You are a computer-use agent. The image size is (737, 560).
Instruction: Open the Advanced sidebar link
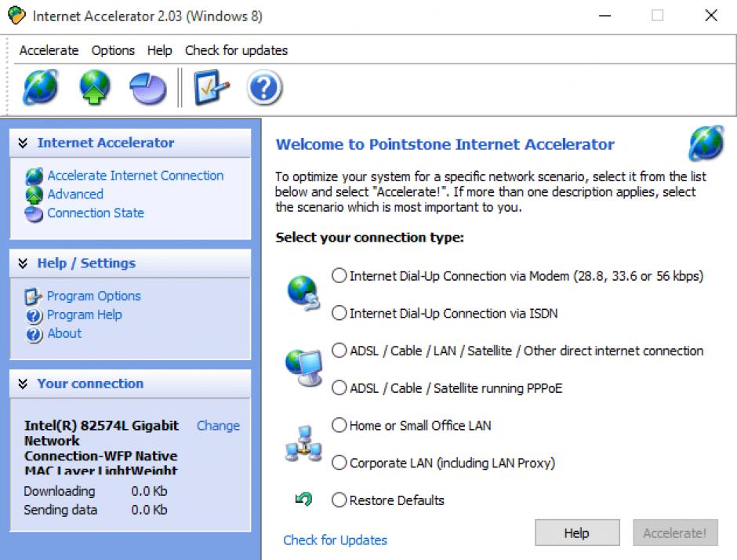click(75, 195)
